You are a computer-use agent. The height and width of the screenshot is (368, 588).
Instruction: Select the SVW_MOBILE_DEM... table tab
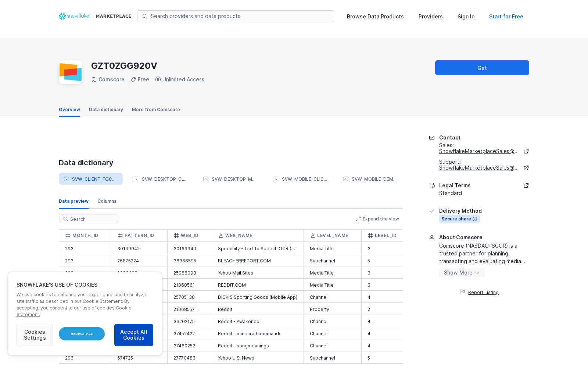[x=370, y=179]
